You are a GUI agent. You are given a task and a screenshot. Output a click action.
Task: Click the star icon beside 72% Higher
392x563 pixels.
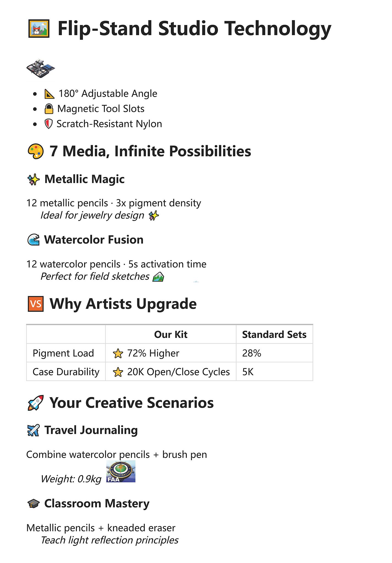[x=118, y=353]
